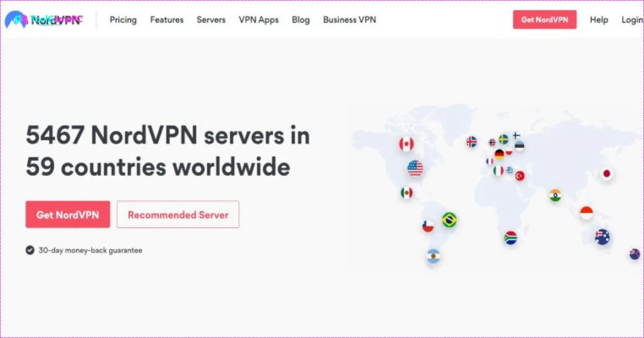This screenshot has height=338, width=644.
Task: Select the Chile flag pin
Action: 428,227
